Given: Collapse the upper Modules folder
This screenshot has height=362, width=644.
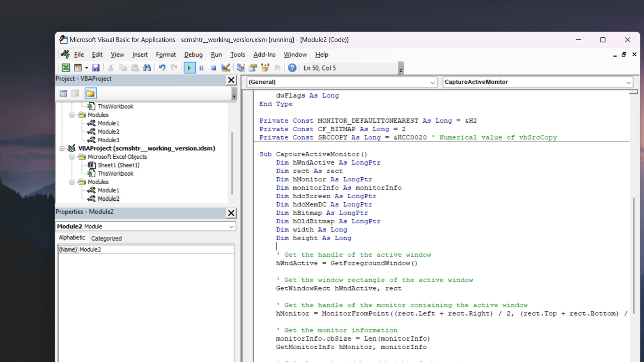Looking at the screenshot, I should [72, 115].
